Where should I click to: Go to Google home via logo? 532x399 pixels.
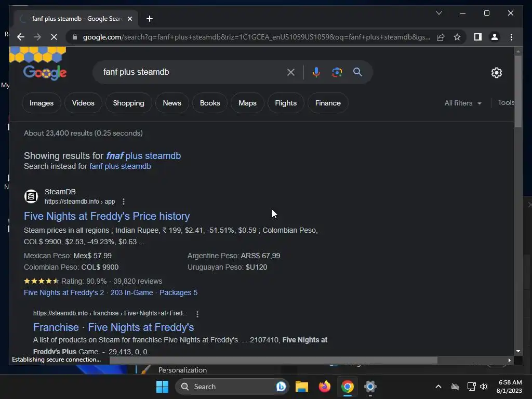[45, 72]
